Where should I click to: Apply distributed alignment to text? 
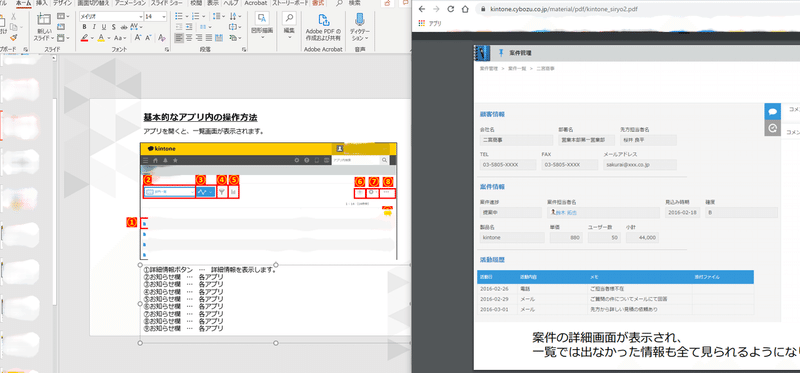(218, 38)
